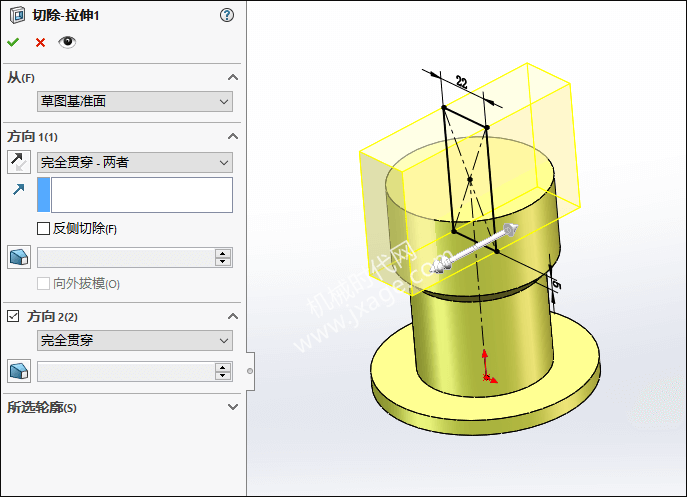Click the direction of extrusion arrow icon
This screenshot has width=687, height=497.
(x=18, y=189)
